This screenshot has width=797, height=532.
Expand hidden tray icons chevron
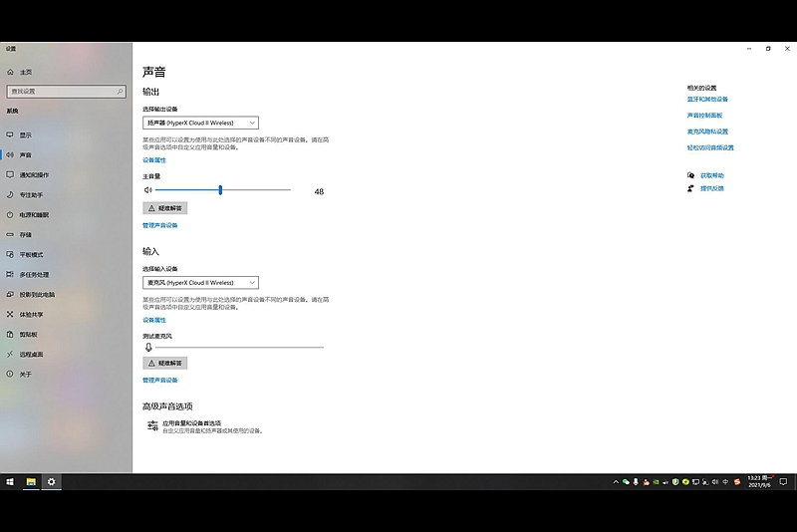point(616,482)
